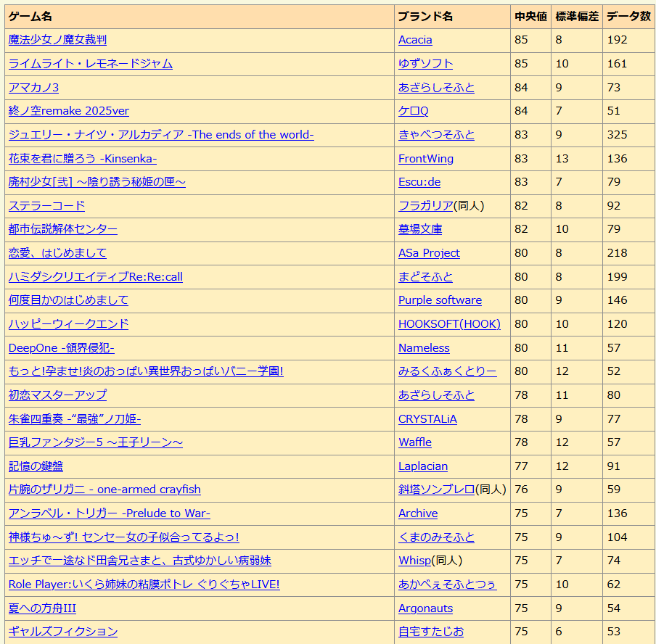Image resolution: width=656 pixels, height=644 pixels.
Task: Open the Whisp brand link
Action: [x=414, y=561]
